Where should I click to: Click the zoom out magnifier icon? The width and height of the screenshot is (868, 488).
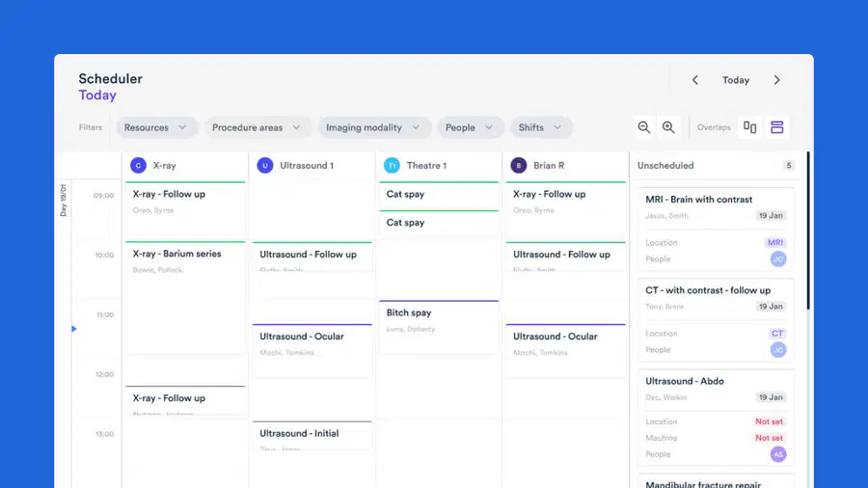click(x=644, y=127)
